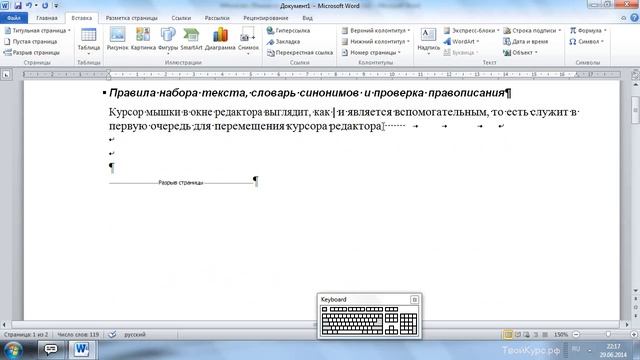Viewport: 640px width, 360px height.
Task: Insert a Пустая страница blank page
Action: coord(31,42)
